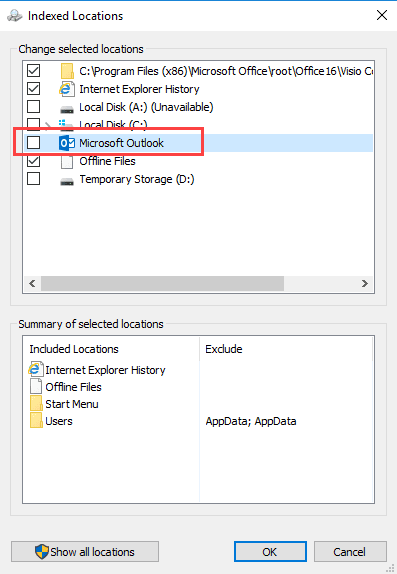Click the horizontal scrollbar right arrow
The width and height of the screenshot is (397, 574).
365,283
